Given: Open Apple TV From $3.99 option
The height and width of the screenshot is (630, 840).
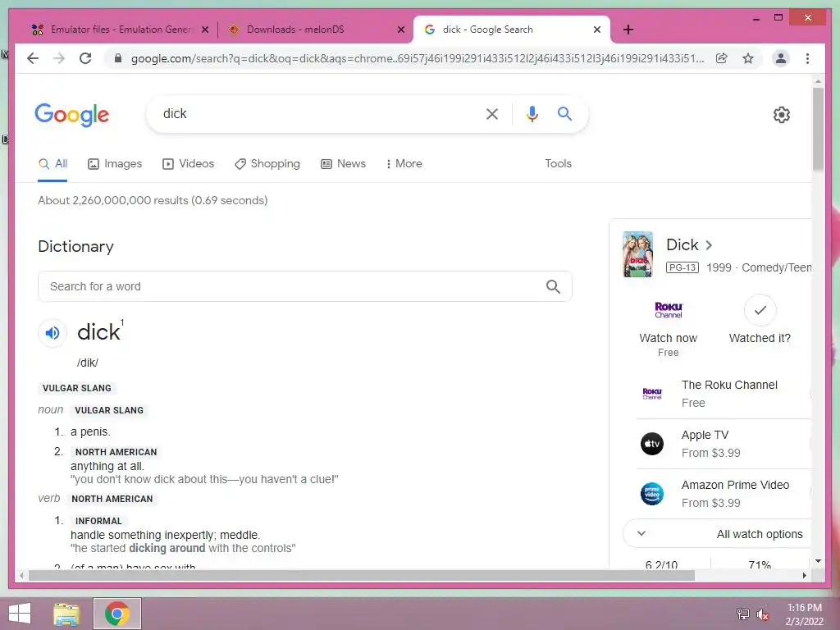Looking at the screenshot, I should (724, 444).
